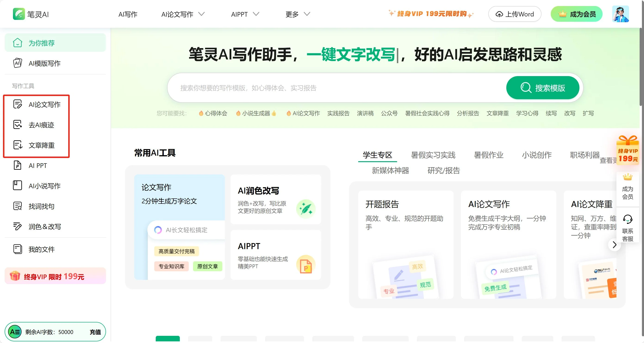Click the 充值 link beside remaining word count
Viewport: 644px width, 343px height.
(x=95, y=332)
